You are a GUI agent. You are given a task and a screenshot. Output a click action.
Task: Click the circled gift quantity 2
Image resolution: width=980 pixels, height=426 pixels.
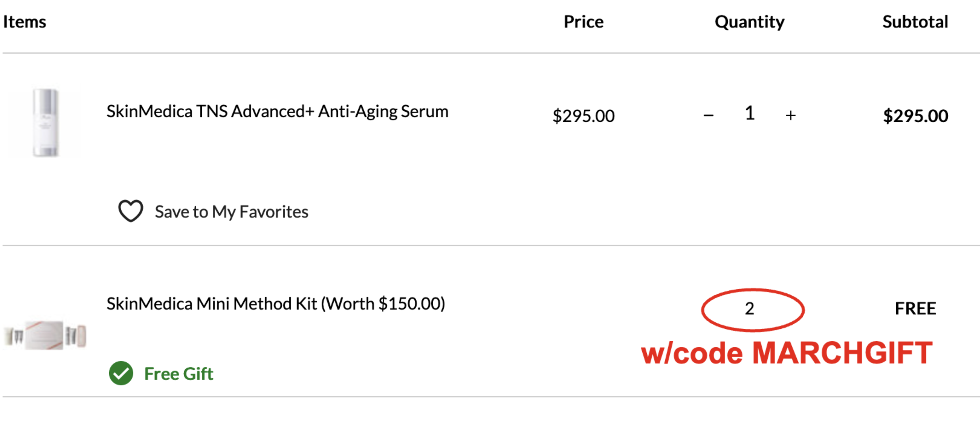pos(750,309)
